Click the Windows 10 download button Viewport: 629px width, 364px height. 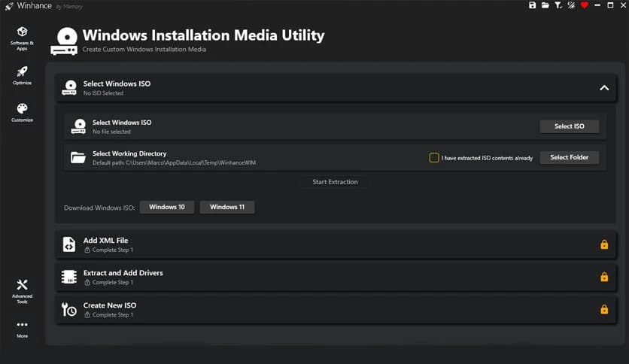click(166, 207)
